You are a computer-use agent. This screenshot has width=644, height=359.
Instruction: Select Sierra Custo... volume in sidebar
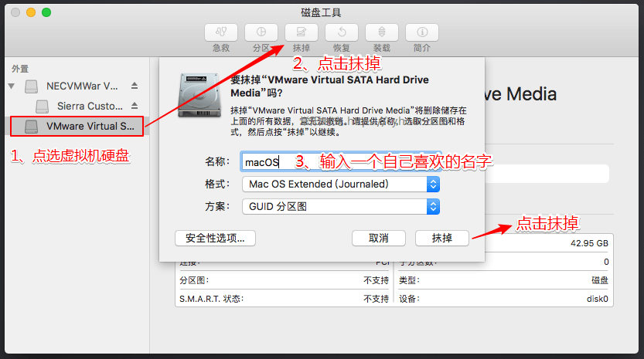[x=77, y=107]
